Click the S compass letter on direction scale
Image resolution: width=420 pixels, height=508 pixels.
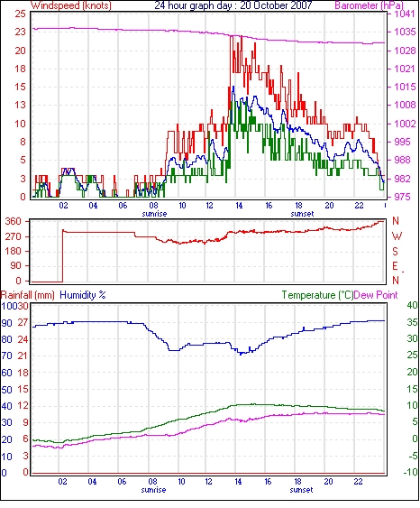[396, 252]
